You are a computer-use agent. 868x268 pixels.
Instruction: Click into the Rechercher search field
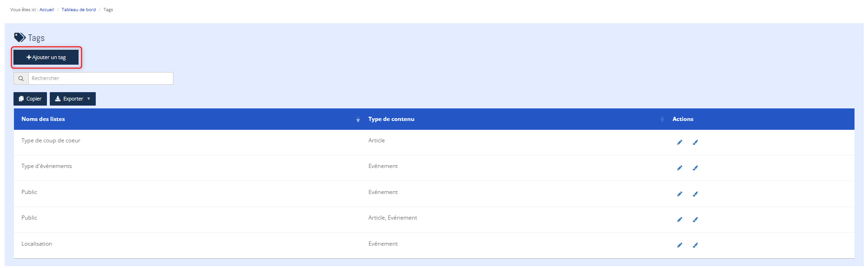(x=100, y=79)
